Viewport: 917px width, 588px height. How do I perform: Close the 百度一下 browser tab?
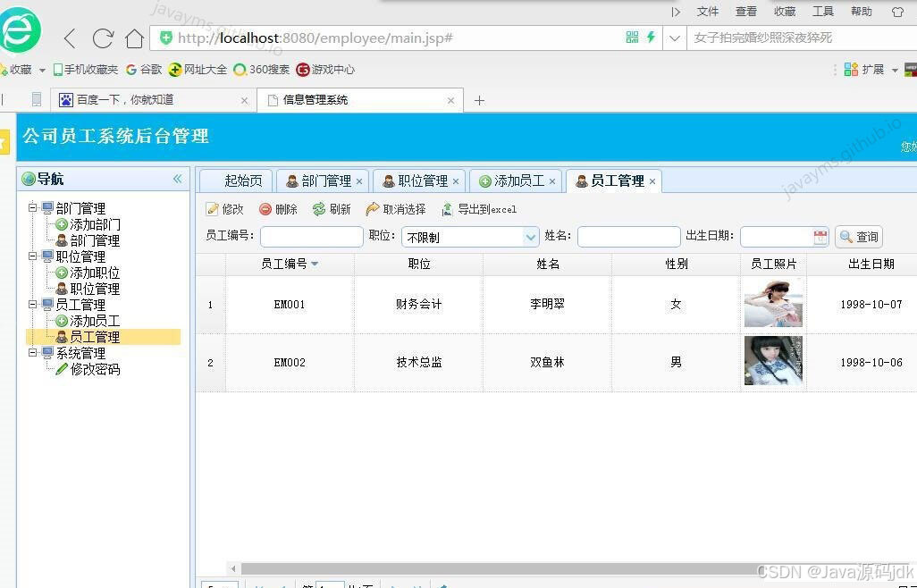[245, 101]
